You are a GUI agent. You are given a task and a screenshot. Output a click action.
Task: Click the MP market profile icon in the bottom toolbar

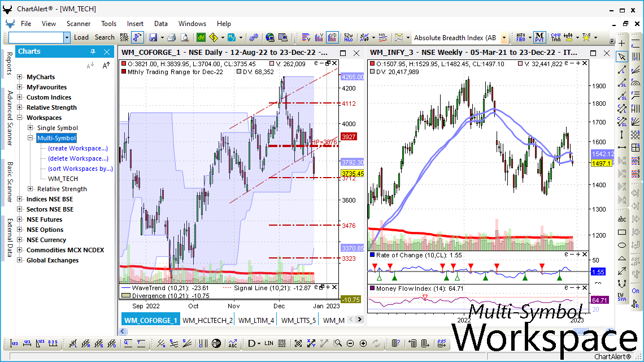pyautogui.click(x=216, y=343)
